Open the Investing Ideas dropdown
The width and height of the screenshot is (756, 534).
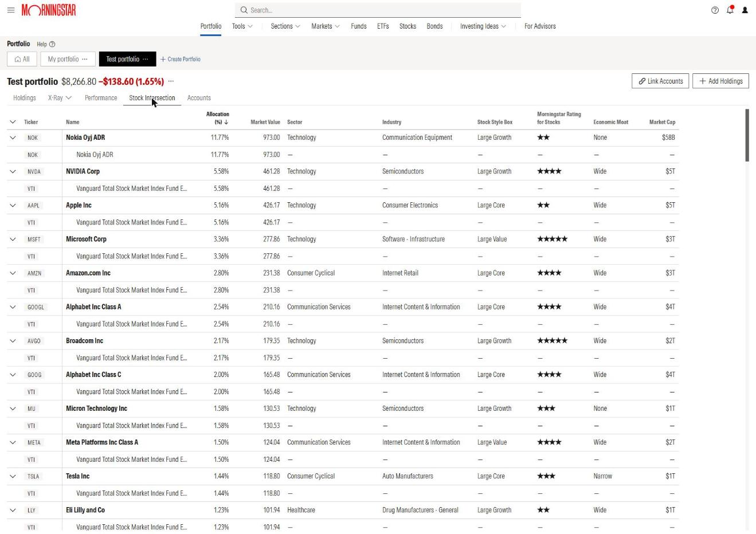(483, 26)
